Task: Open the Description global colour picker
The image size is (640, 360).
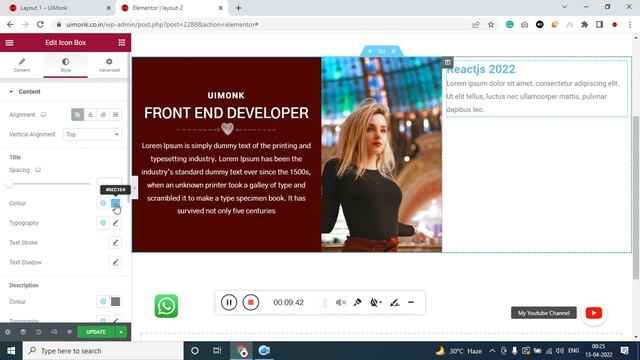Action: [103, 301]
